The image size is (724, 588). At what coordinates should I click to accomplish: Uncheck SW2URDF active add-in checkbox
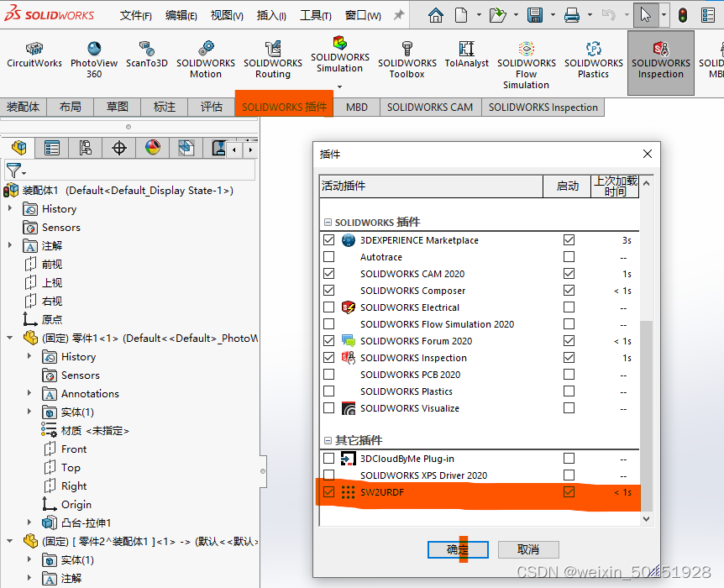click(x=328, y=492)
